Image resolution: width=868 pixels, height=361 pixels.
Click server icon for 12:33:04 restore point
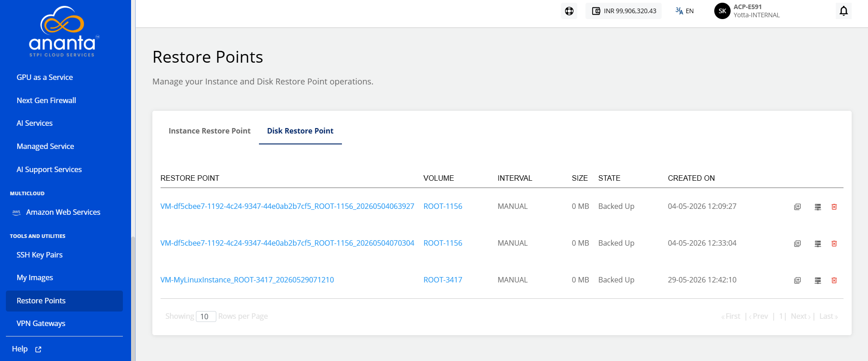(818, 243)
